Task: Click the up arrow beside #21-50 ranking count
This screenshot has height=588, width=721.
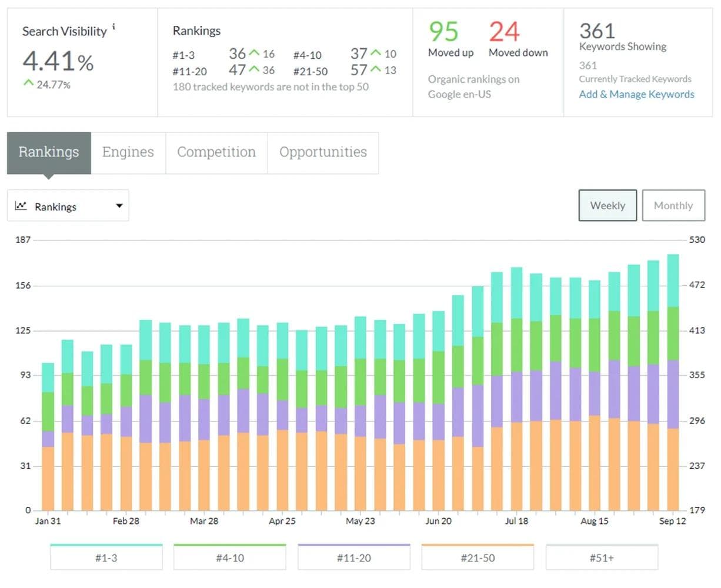Action: [x=376, y=70]
